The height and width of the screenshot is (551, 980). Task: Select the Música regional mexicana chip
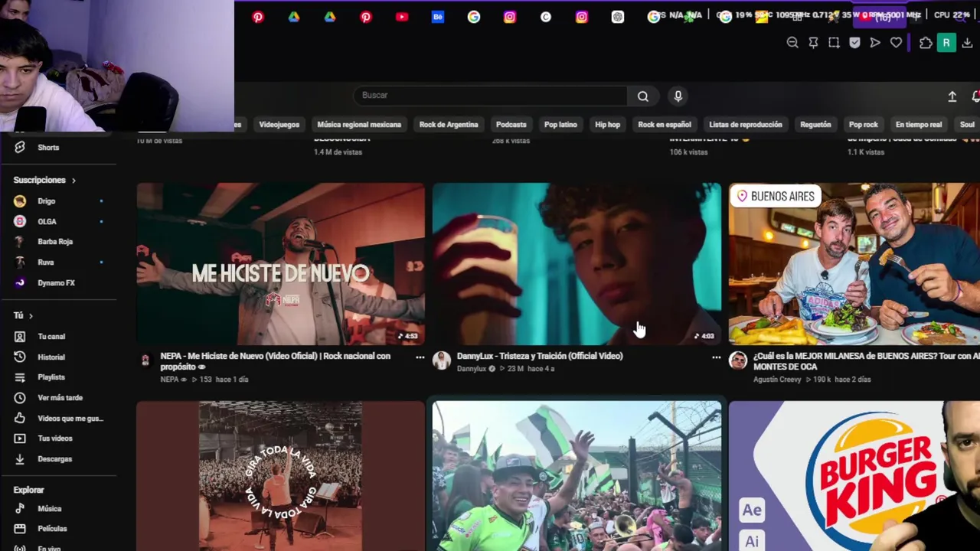pos(359,125)
